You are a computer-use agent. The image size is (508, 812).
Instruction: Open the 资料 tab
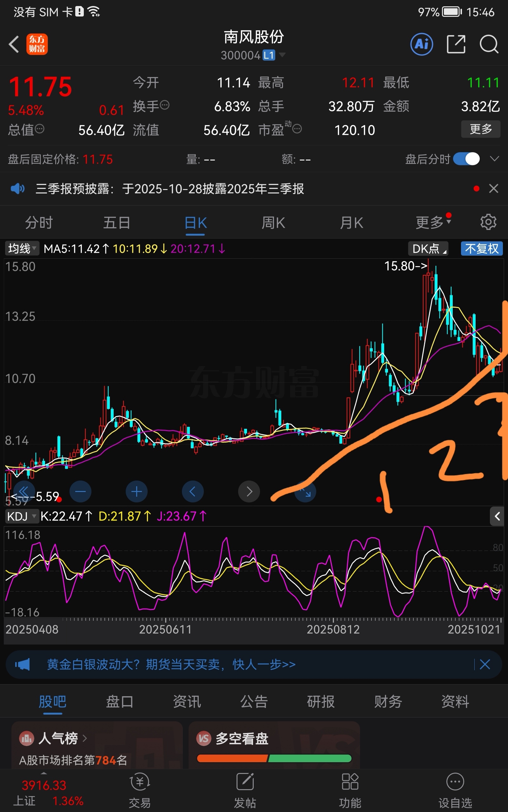(455, 702)
